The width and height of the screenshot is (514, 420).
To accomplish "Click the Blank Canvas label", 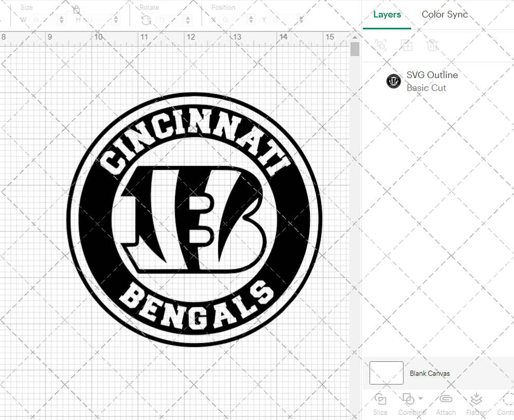I will (x=430, y=373).
